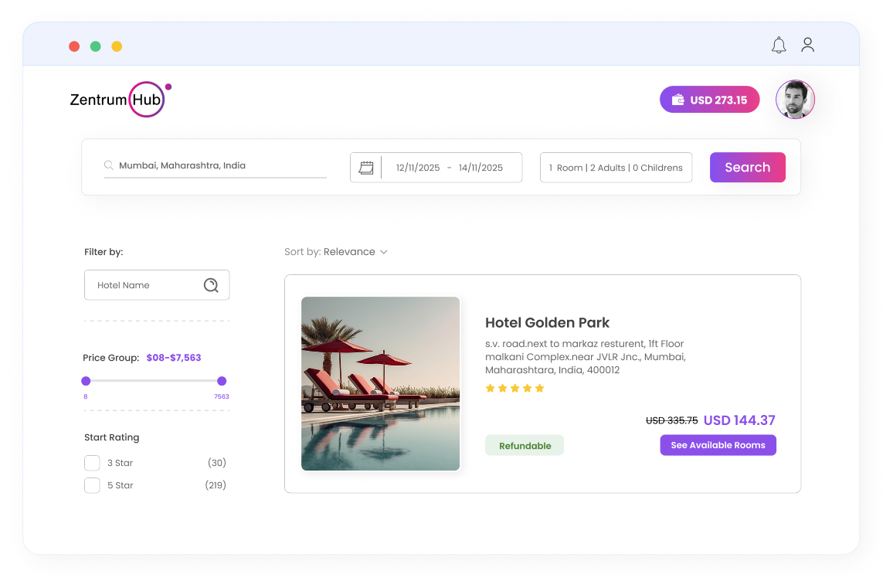This screenshot has height=588, width=893.
Task: Click See Available Rooms for Hotel Golden Park
Action: coord(718,445)
